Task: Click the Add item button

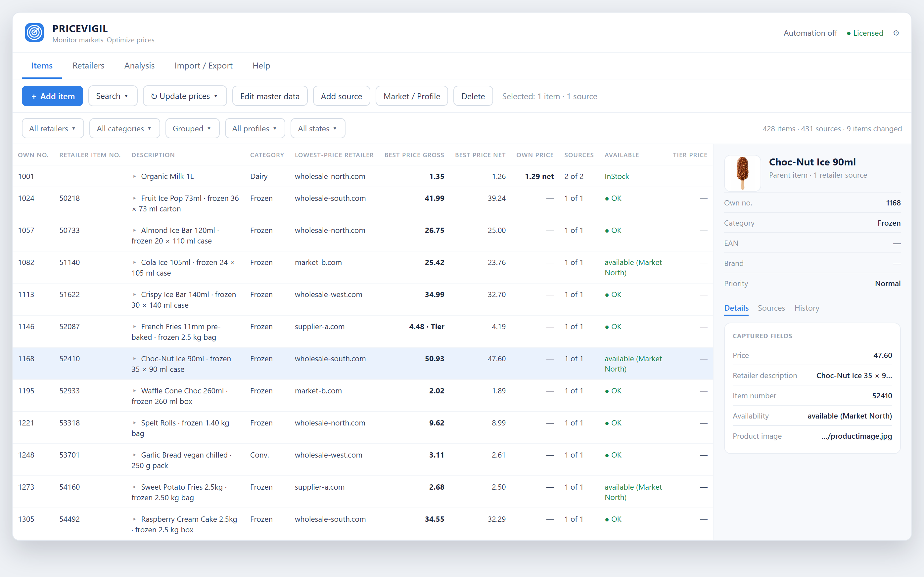Action: coord(52,96)
